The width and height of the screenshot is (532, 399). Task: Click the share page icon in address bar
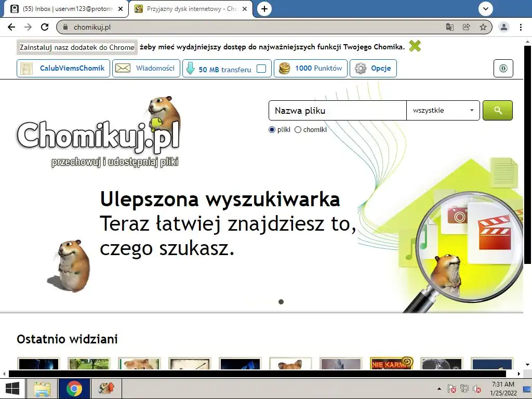(467, 27)
